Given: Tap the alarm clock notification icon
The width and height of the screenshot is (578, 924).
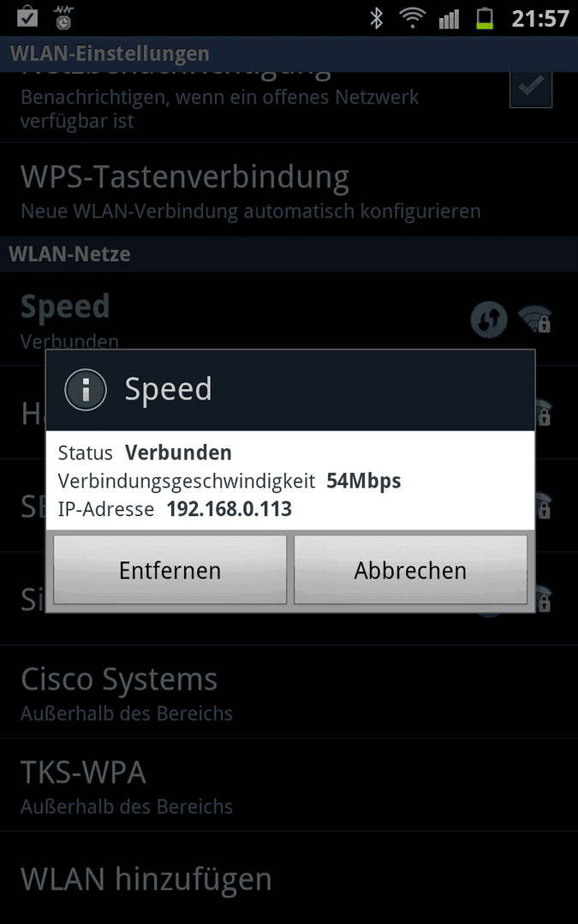Looking at the screenshot, I should point(63,17).
